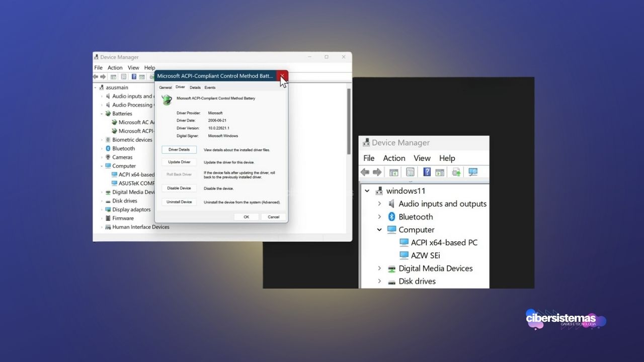Click blue Help icon in asusmain Device Manager toolbar
This screenshot has height=362, width=644.
tap(134, 77)
